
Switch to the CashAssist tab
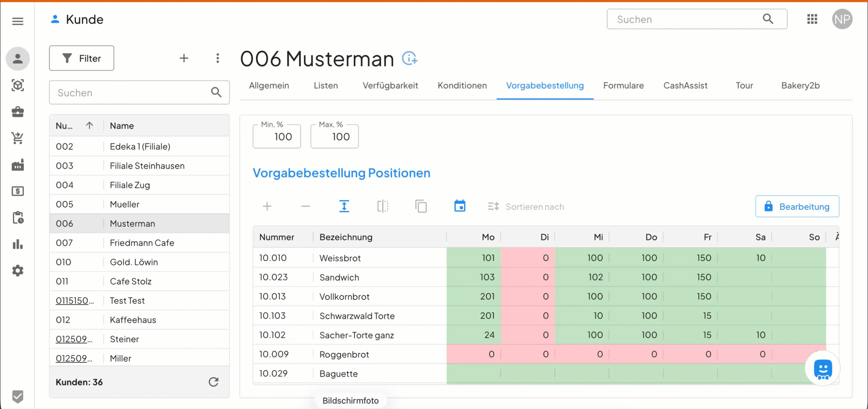pyautogui.click(x=685, y=86)
